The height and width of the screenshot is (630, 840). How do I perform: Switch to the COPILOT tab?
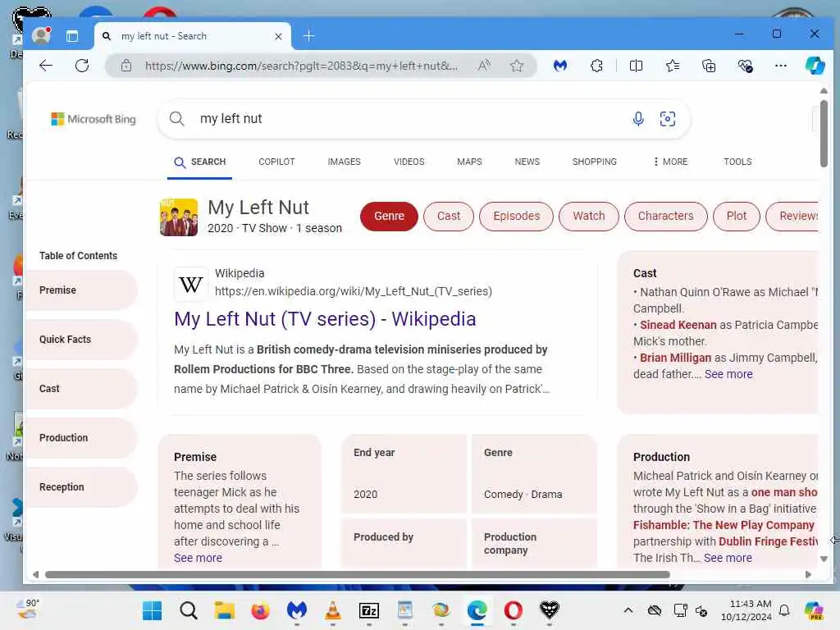click(x=276, y=162)
